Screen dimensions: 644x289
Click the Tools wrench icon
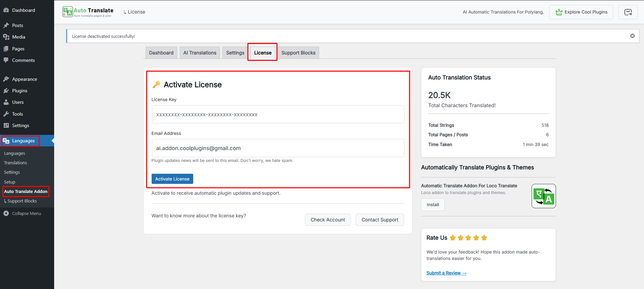(6, 114)
